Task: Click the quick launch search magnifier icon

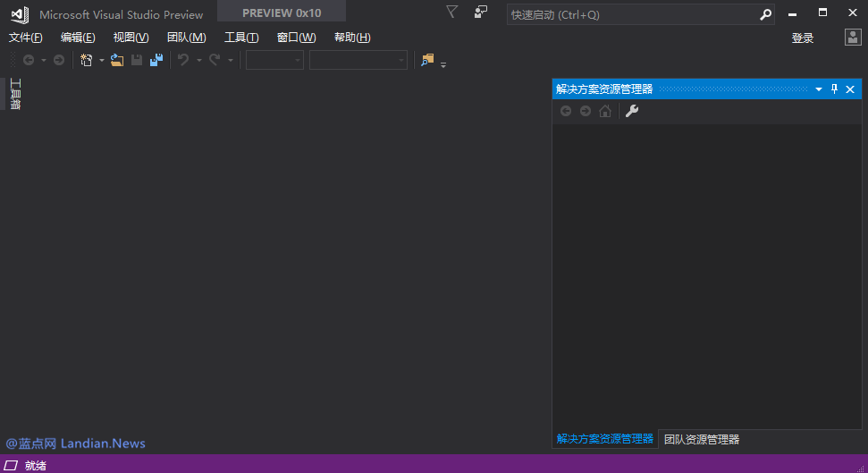Action: point(765,15)
